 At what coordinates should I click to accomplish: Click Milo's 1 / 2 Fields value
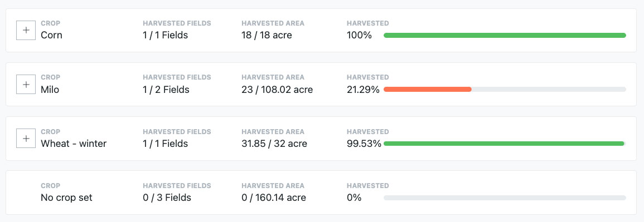click(166, 89)
